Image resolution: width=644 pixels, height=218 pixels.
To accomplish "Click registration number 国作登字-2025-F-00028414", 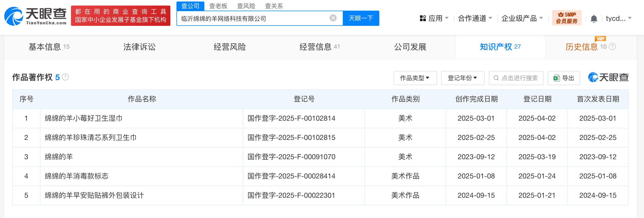I will (291, 176).
